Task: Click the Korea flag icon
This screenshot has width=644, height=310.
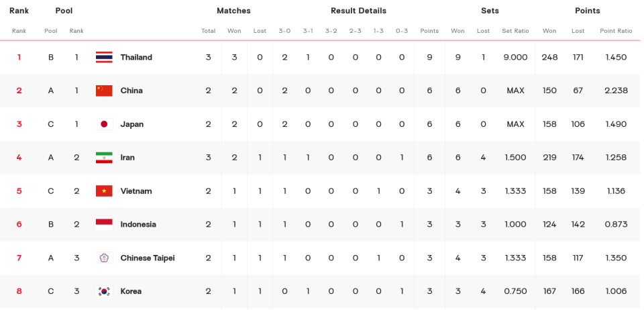Action: coord(105,291)
